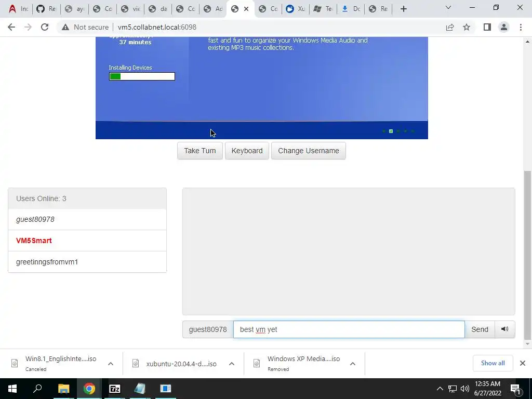The width and height of the screenshot is (532, 399).
Task: Click the Not secure warning icon
Action: click(x=65, y=27)
